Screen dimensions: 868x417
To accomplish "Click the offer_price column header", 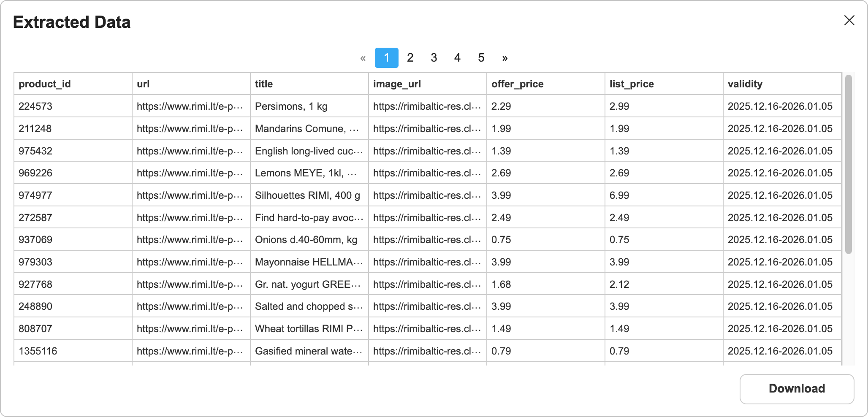I will pos(517,84).
